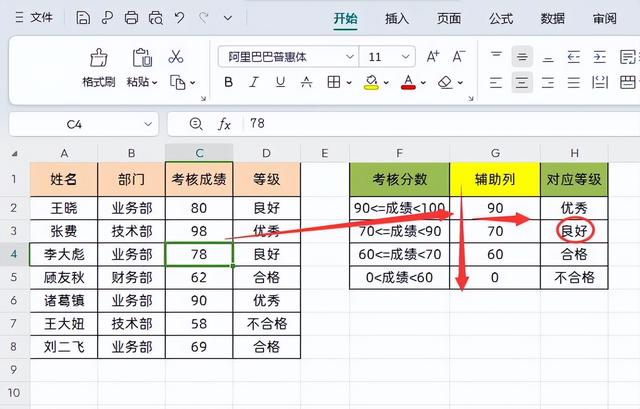Screen dimensions: 640x409
Task: Undo the last action
Action: [179, 18]
